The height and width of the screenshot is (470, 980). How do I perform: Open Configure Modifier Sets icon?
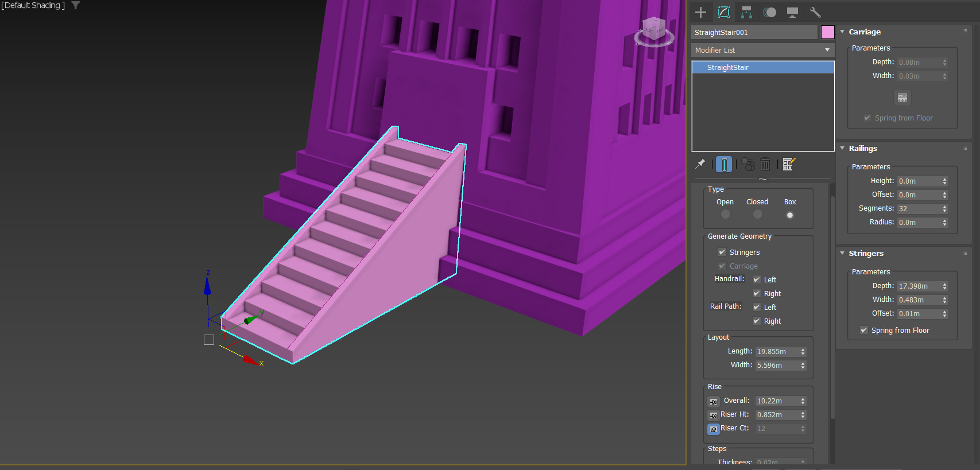pos(788,164)
